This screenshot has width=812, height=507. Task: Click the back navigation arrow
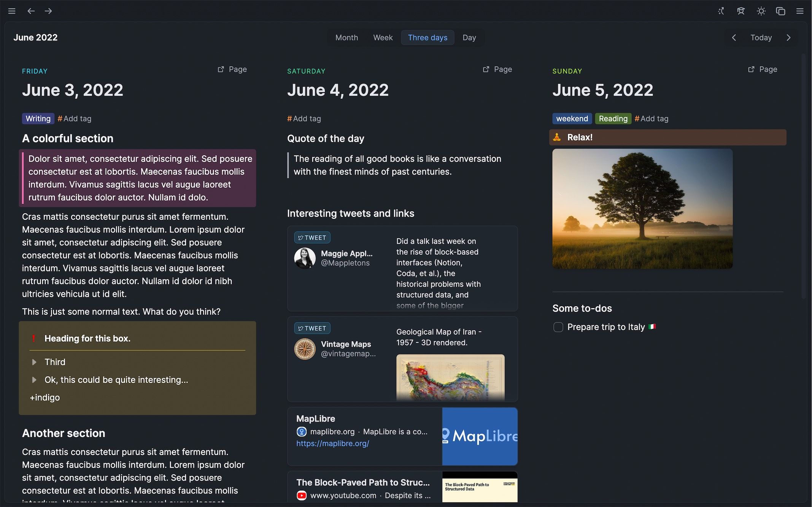[31, 11]
